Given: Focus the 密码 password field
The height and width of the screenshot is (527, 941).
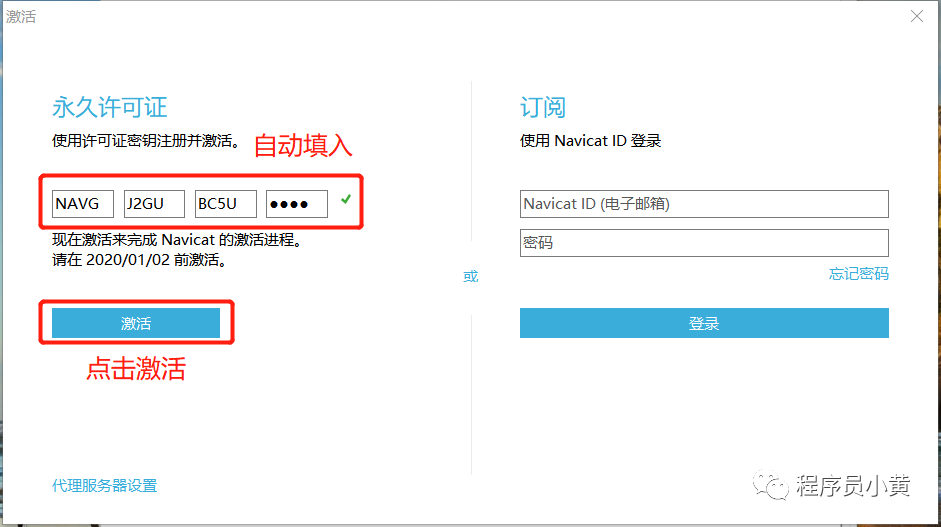Looking at the screenshot, I should [x=704, y=242].
